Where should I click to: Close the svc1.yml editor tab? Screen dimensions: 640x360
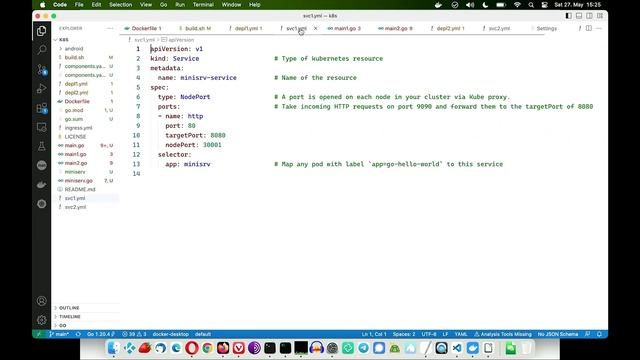(315, 28)
